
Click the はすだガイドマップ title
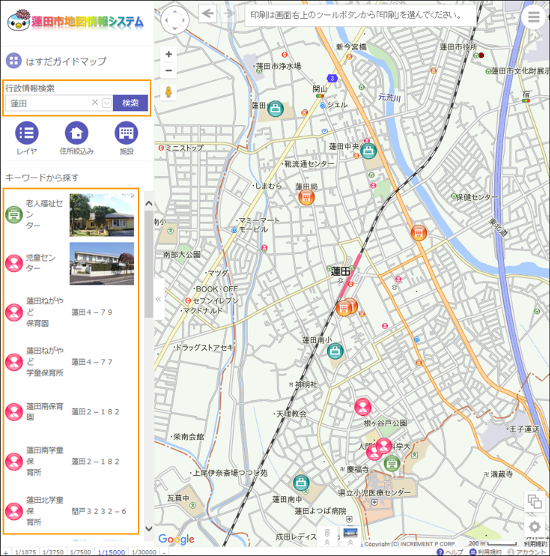coord(66,61)
